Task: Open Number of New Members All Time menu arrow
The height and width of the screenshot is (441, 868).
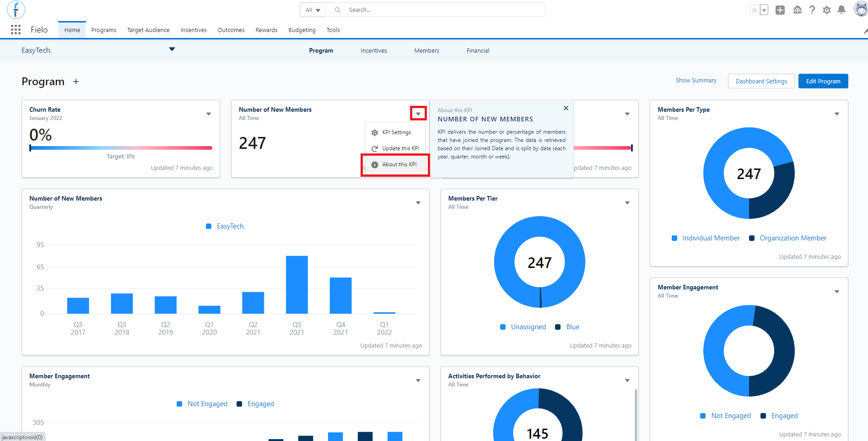Action: 418,114
